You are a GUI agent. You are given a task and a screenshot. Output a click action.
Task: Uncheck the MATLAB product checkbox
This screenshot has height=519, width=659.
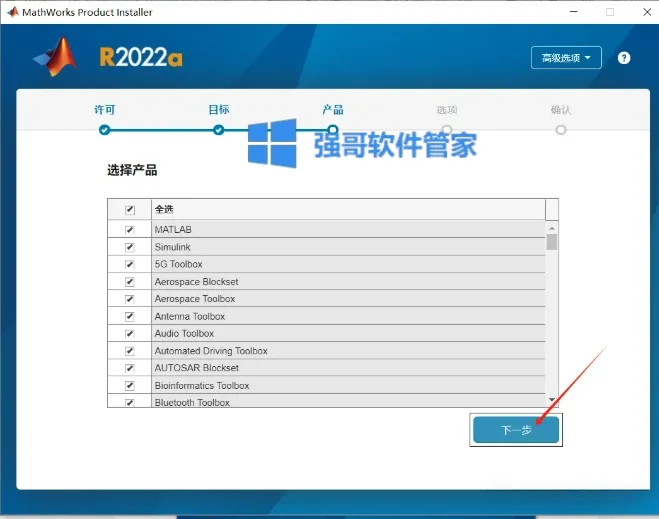[x=130, y=230]
